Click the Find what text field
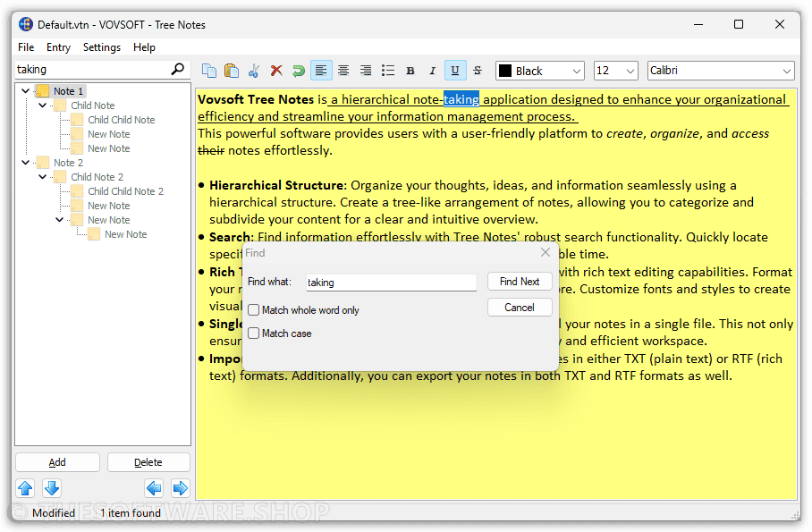Image resolution: width=812 pixels, height=532 pixels. coord(391,283)
